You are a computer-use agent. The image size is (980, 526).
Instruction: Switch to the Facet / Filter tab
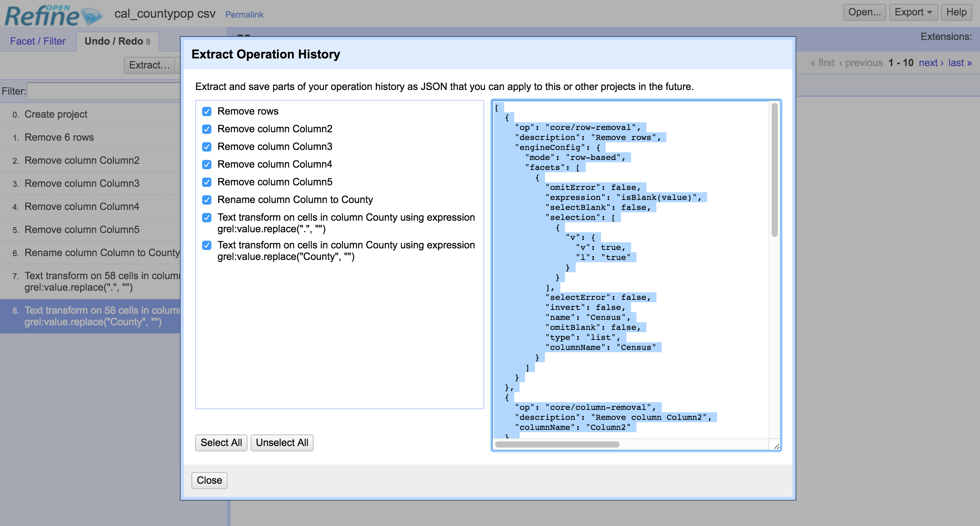38,41
